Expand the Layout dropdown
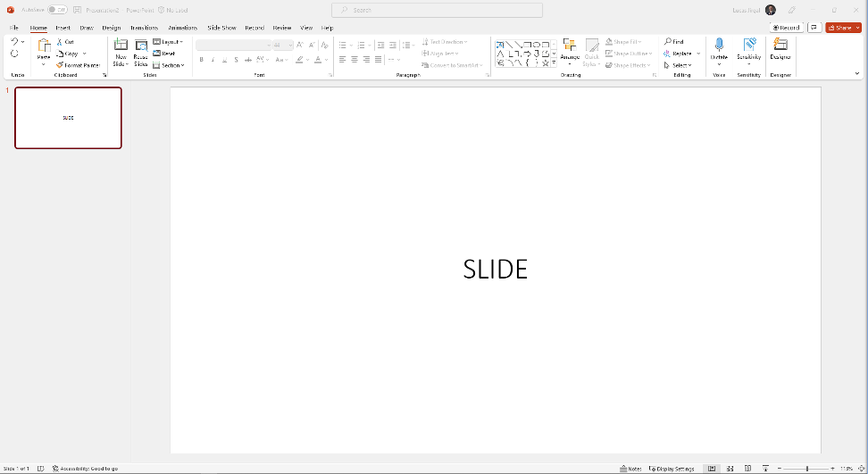This screenshot has height=474, width=868. [168, 42]
